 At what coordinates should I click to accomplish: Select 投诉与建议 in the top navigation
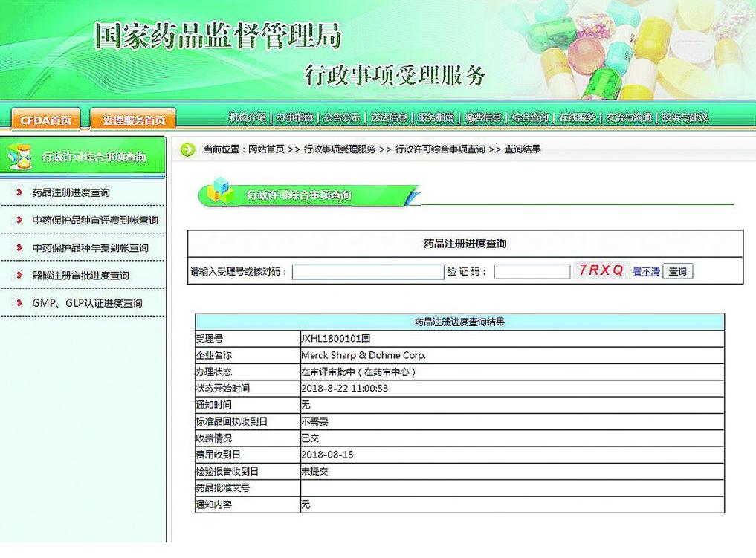click(685, 117)
